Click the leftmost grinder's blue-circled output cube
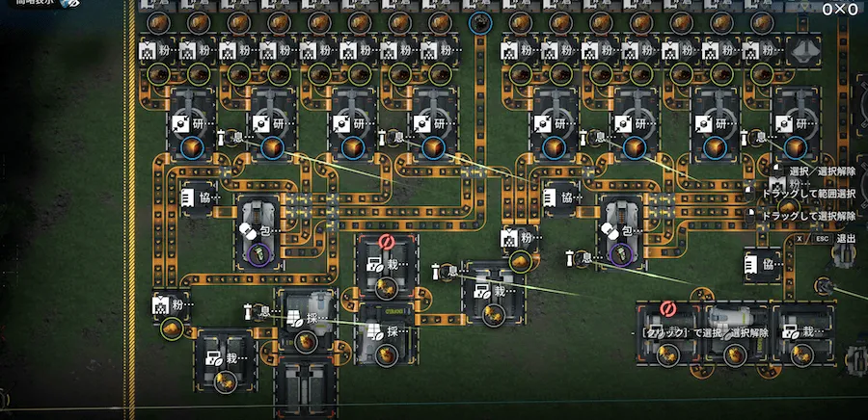868x420 pixels. [x=192, y=147]
